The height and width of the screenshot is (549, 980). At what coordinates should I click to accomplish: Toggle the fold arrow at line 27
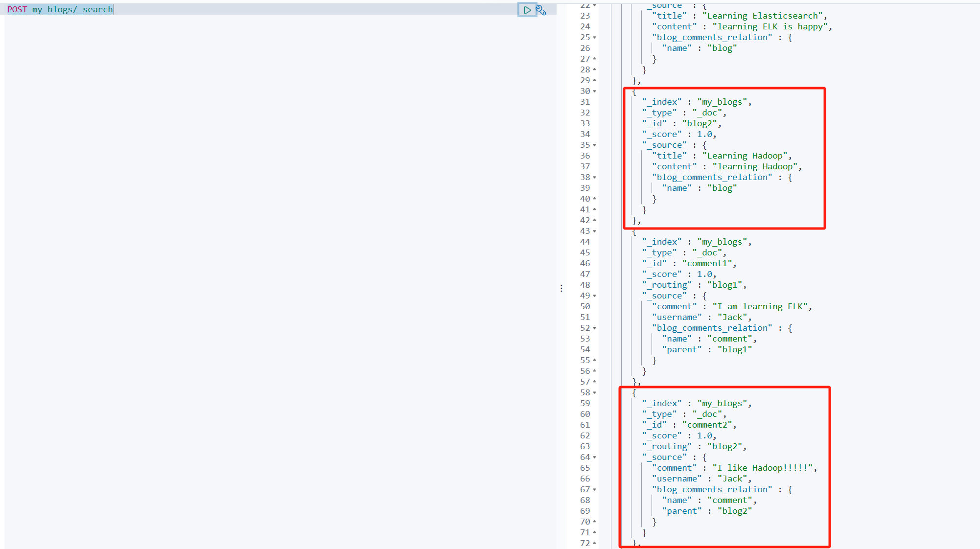pos(595,59)
